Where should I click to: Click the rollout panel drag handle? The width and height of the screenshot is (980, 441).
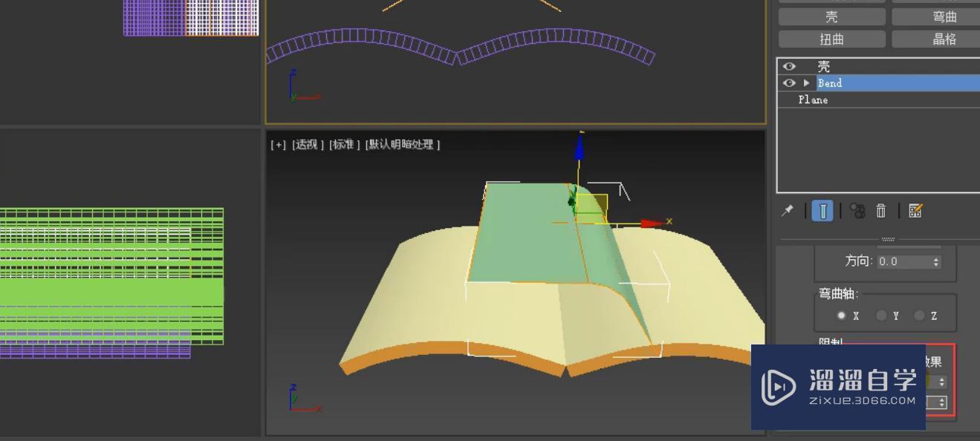(888, 240)
